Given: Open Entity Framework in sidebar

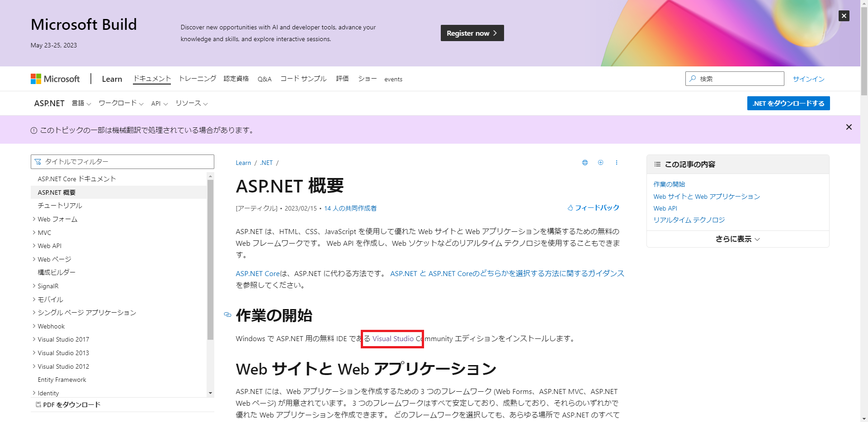Looking at the screenshot, I should tap(62, 380).
